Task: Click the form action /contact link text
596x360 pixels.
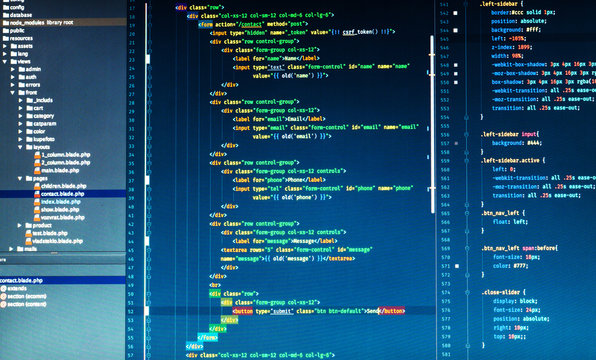Action: tap(250, 24)
